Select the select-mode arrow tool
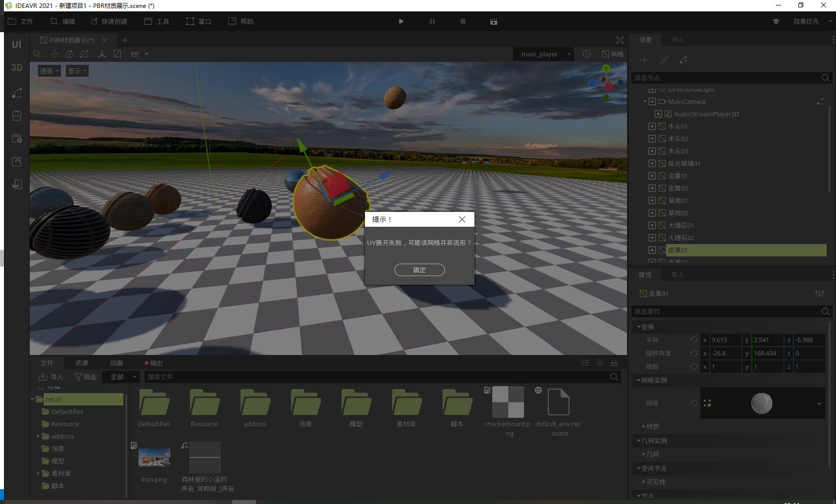836x504 pixels. point(37,54)
